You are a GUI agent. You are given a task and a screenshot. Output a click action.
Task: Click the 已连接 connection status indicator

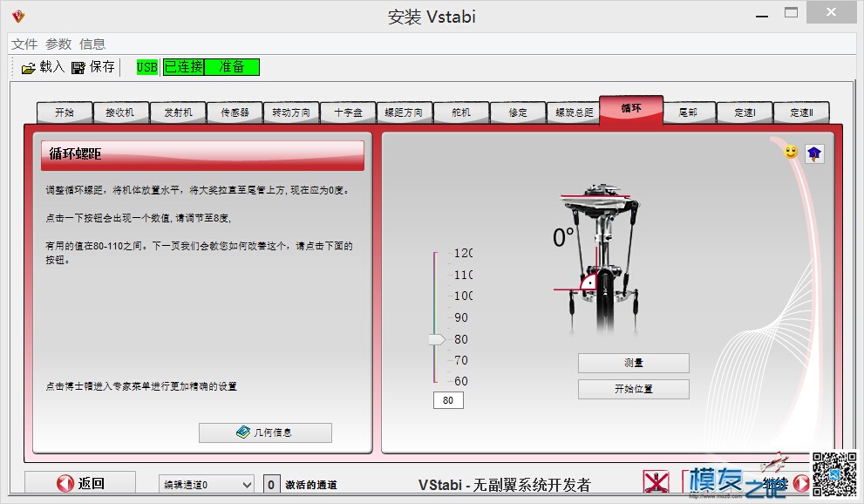(x=183, y=67)
